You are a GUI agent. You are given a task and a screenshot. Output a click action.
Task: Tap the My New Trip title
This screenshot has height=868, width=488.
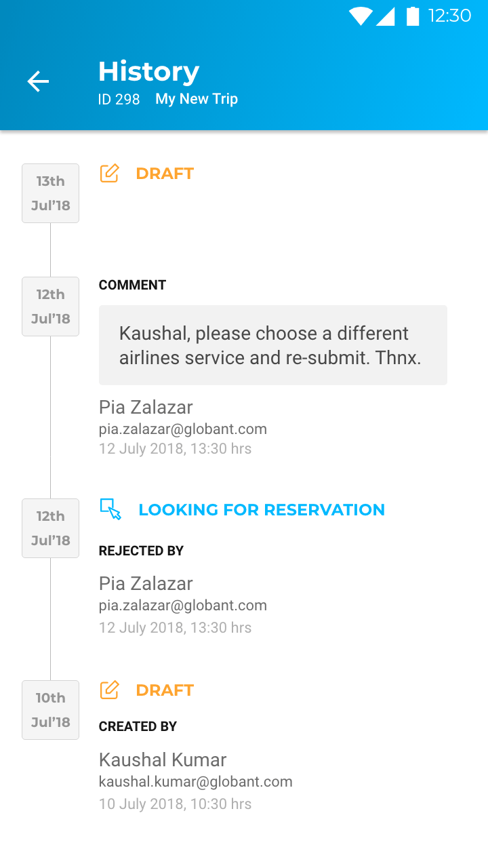click(197, 99)
